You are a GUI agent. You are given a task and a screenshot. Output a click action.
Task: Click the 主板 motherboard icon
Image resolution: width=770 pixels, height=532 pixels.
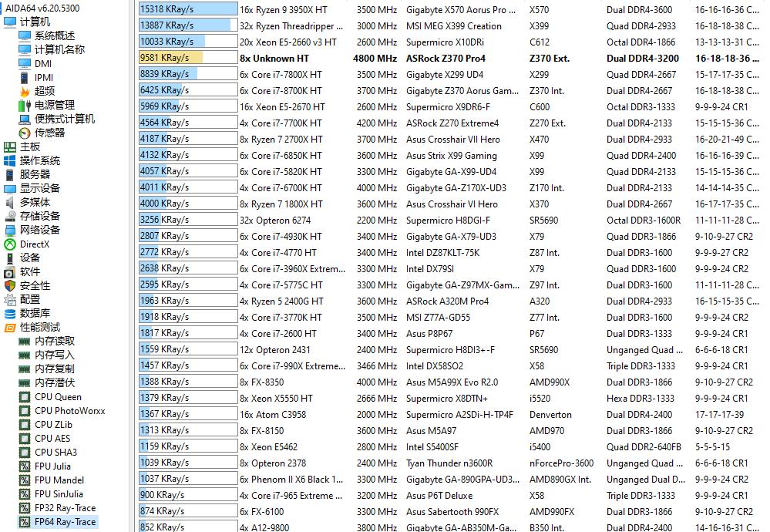point(10,146)
